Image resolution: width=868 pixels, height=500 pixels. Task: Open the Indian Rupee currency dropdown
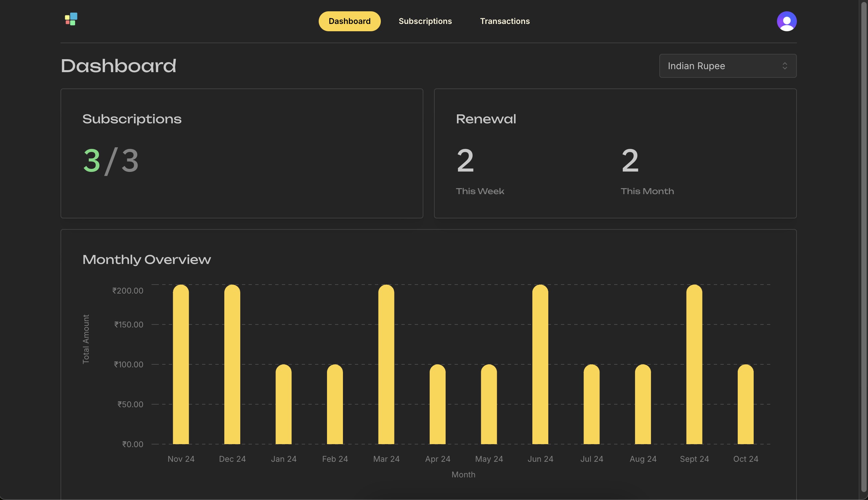click(728, 66)
